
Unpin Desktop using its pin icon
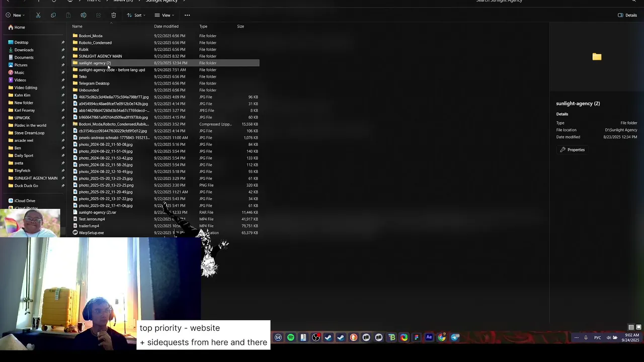coord(63,42)
